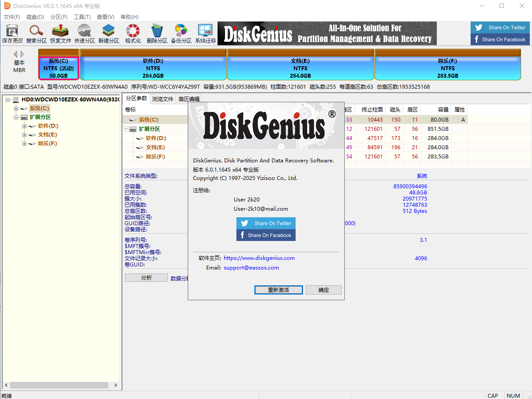Click the 扩展分区 icon in the left tree
The image size is (532, 399).
click(x=24, y=117)
